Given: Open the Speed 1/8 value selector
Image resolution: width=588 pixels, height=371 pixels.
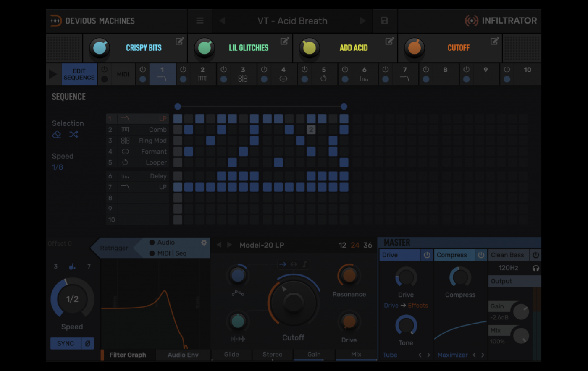Looking at the screenshot, I should 58,167.
